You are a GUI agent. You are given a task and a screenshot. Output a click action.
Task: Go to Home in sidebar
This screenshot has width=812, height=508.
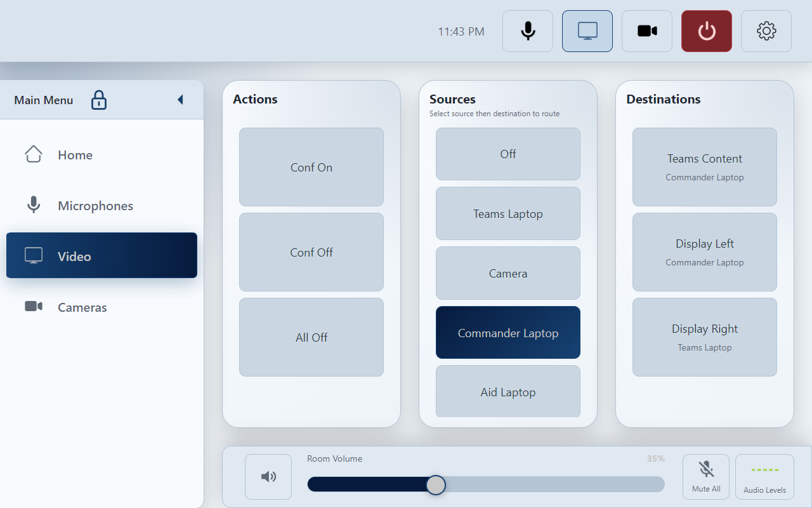101,155
